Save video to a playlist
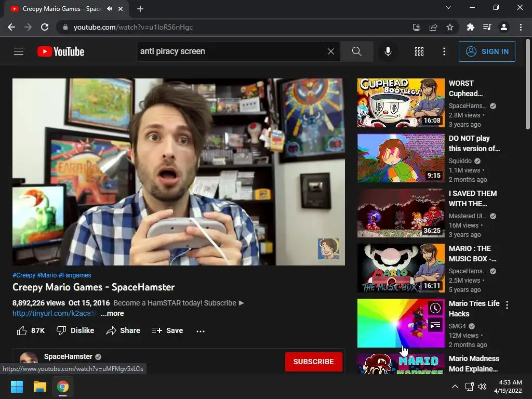Screen dimensions: 532x399 pyautogui.click(x=167, y=330)
